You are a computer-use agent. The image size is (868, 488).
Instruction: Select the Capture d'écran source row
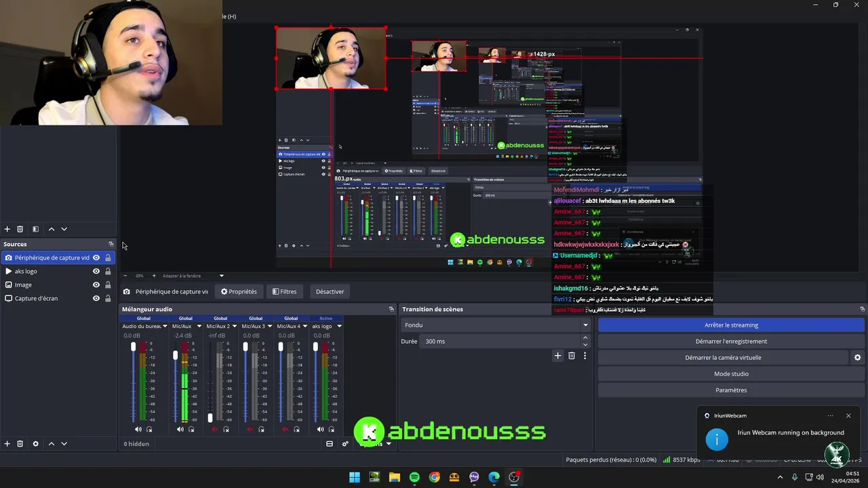(58, 298)
